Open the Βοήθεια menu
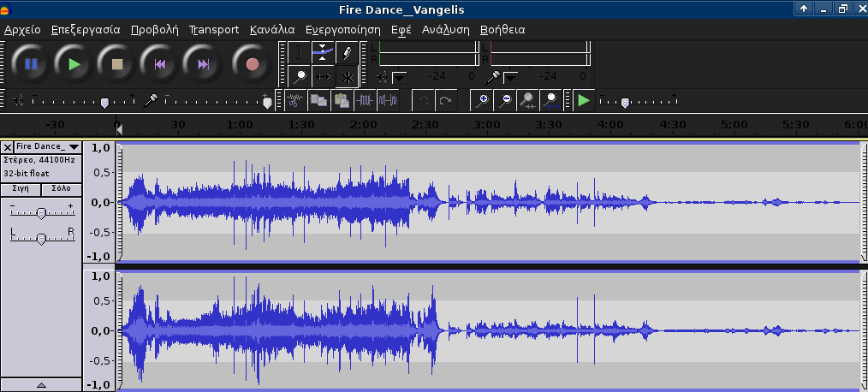 click(502, 30)
